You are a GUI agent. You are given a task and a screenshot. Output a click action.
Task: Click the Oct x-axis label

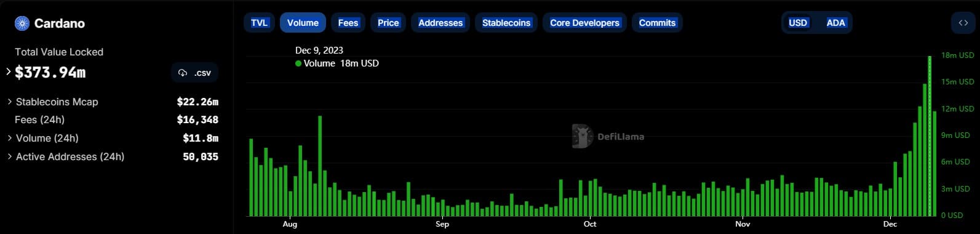tap(590, 224)
